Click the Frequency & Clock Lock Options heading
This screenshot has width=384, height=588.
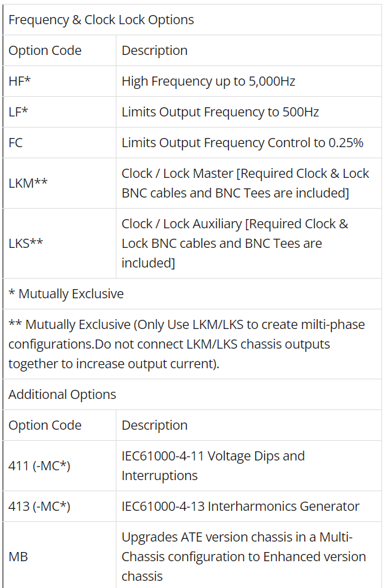pyautogui.click(x=101, y=20)
